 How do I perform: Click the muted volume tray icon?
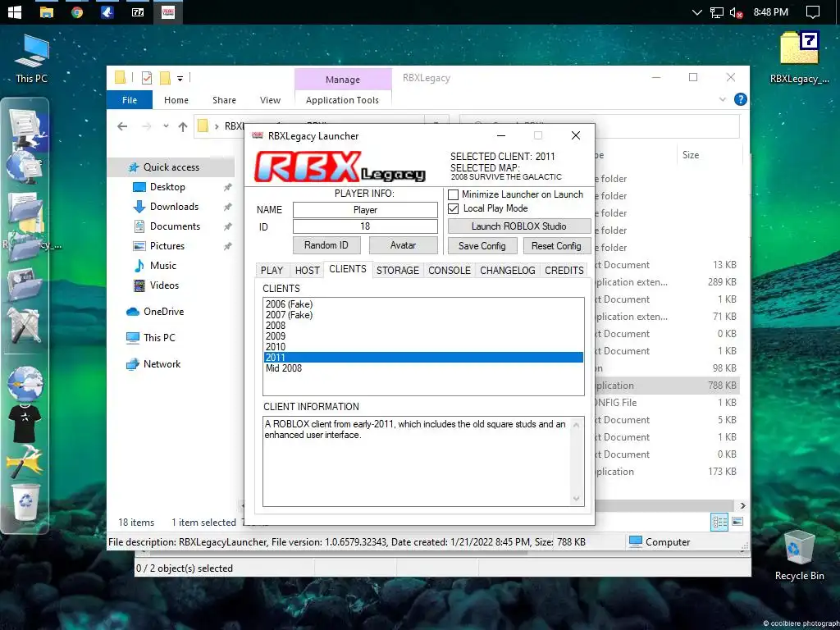(736, 12)
